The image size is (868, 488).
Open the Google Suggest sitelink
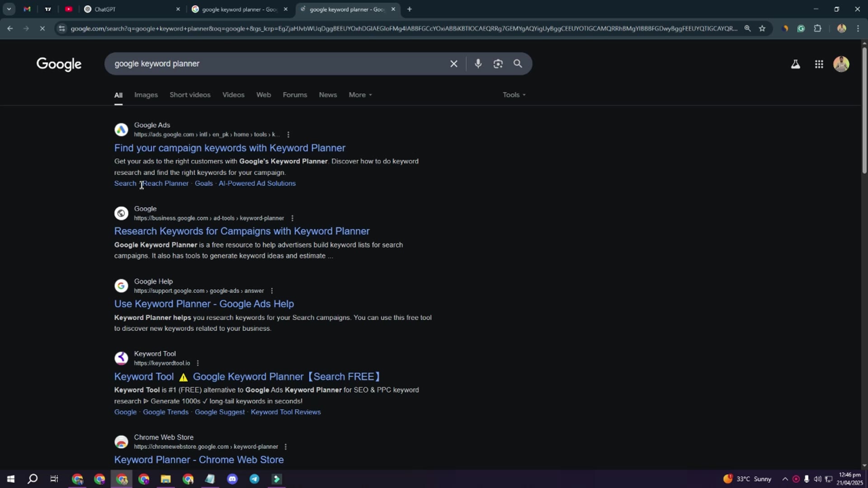[220, 412]
